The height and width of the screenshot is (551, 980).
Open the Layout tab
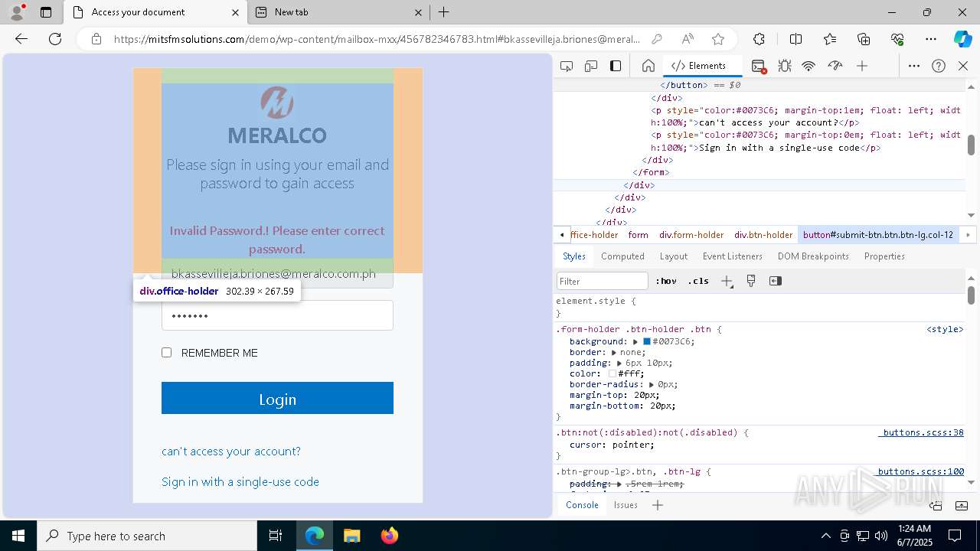(674, 256)
